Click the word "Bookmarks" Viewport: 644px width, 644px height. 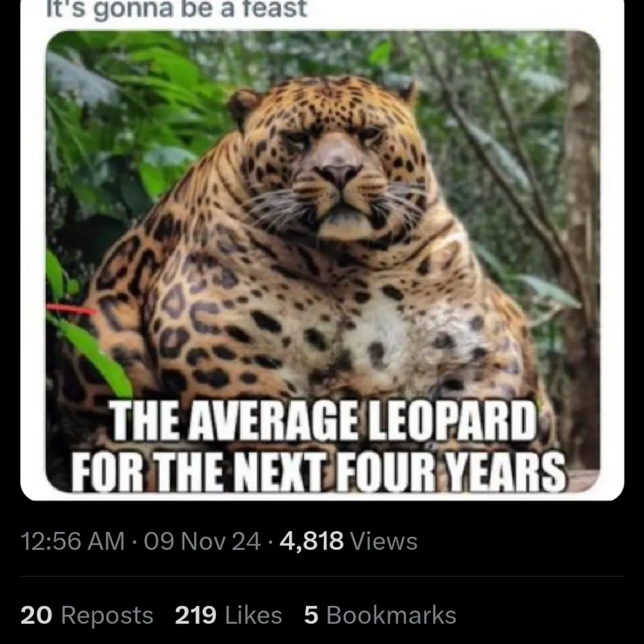pyautogui.click(x=392, y=615)
